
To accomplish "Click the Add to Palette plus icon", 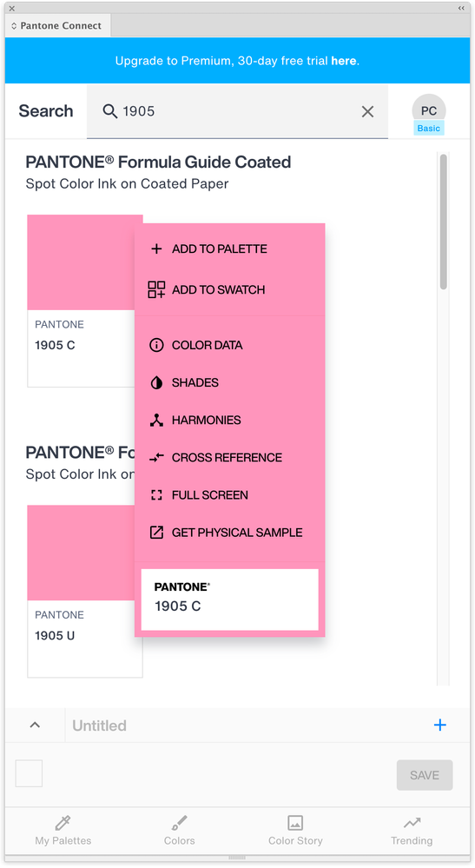I will coord(156,249).
